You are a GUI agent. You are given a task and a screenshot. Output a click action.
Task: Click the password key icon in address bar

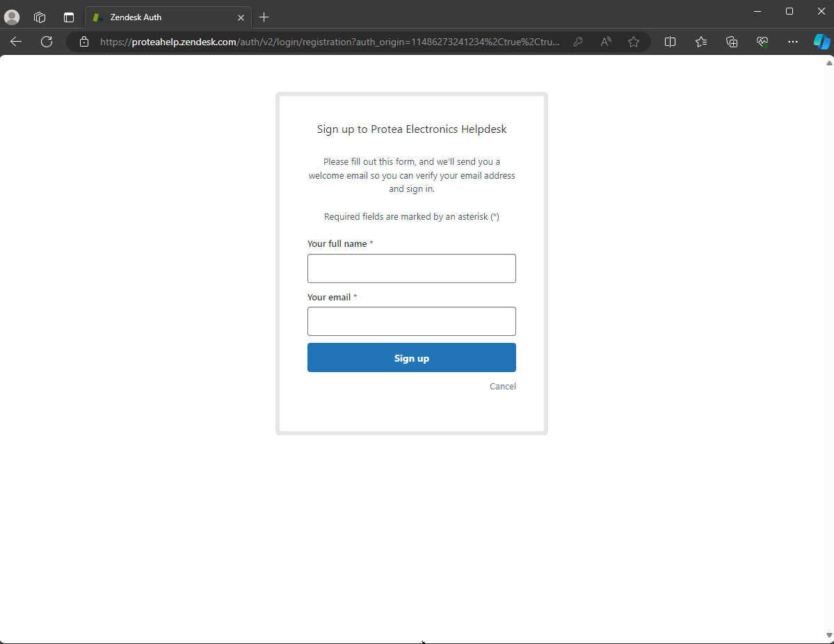point(578,42)
